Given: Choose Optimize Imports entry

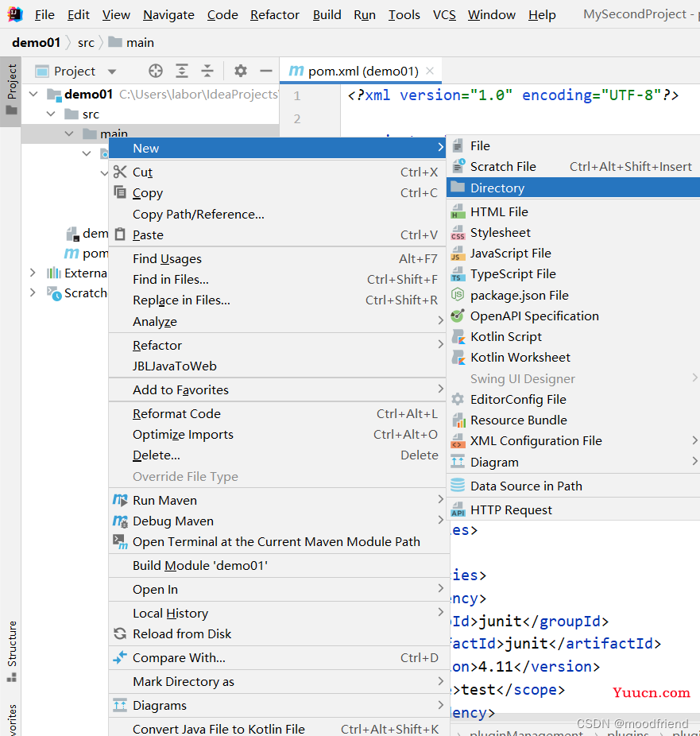Looking at the screenshot, I should point(277,435).
